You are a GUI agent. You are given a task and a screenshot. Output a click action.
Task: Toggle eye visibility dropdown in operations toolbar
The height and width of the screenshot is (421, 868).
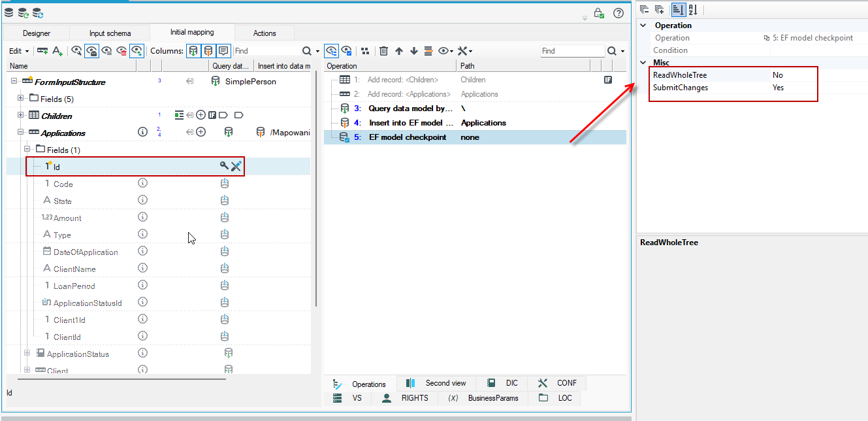point(446,51)
